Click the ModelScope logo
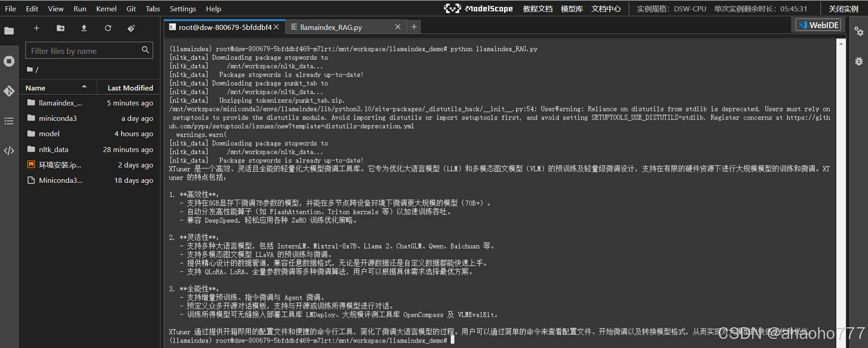 tap(478, 9)
